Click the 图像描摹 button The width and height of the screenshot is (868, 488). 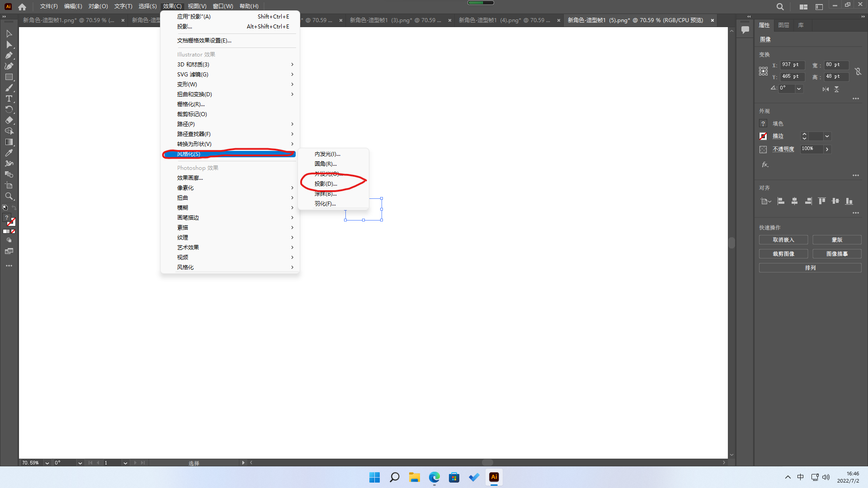[x=837, y=254]
